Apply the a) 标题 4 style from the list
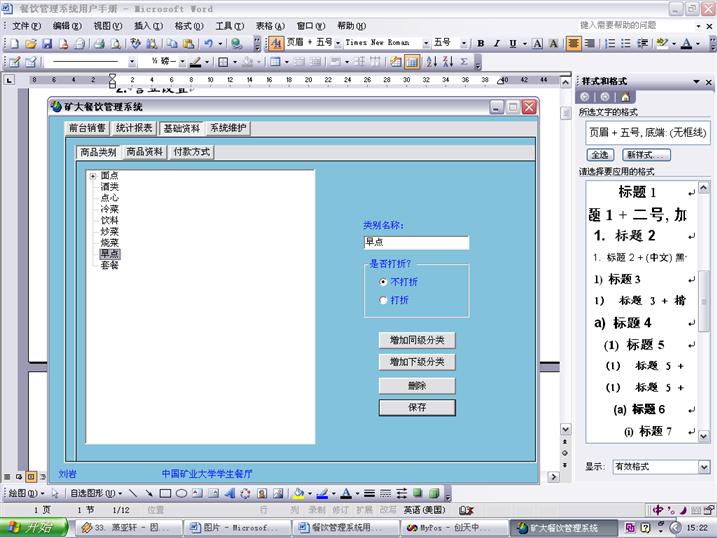The width and height of the screenshot is (717, 538). pyautogui.click(x=642, y=323)
